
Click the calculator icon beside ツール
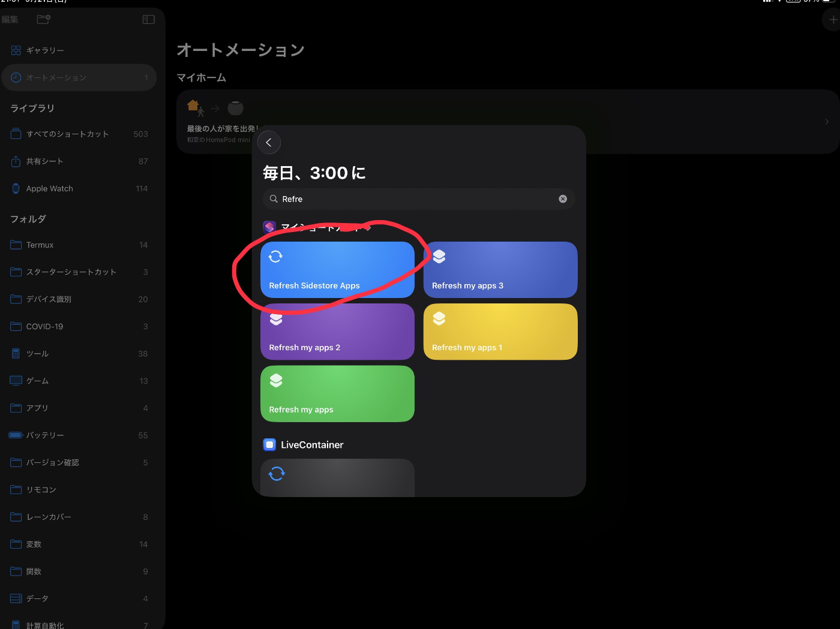[x=16, y=354]
